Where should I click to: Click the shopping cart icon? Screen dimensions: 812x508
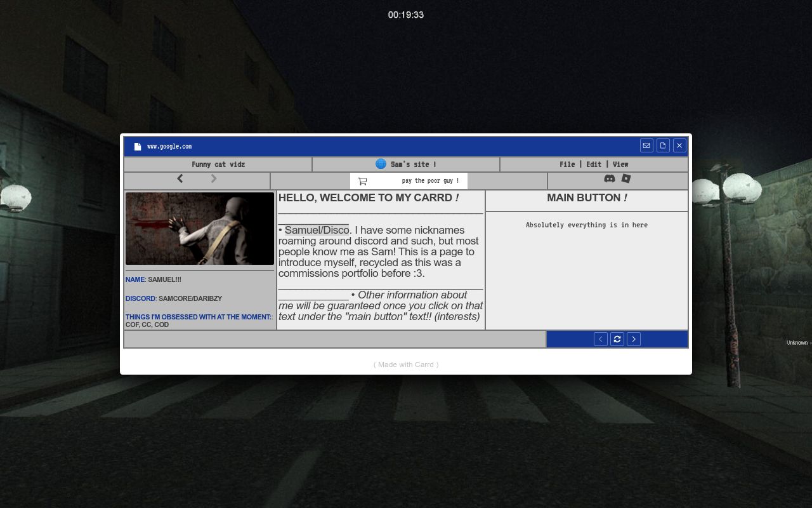pyautogui.click(x=362, y=181)
